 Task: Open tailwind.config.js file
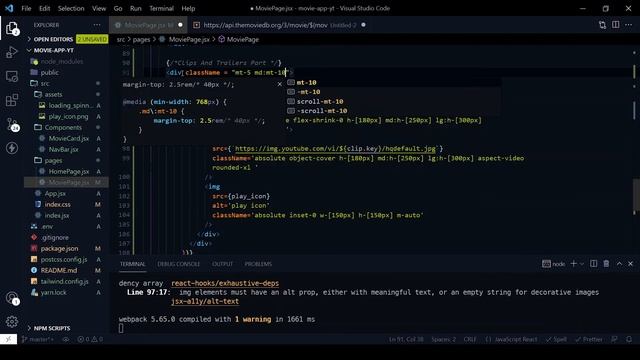click(x=64, y=281)
